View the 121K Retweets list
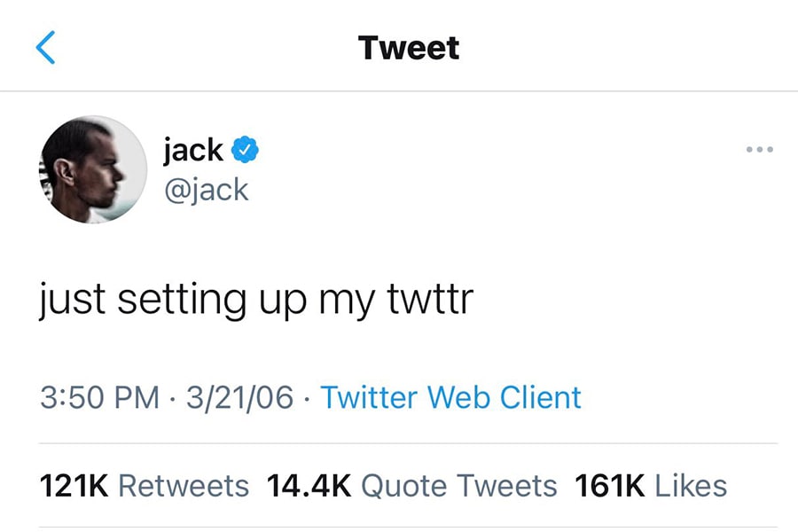This screenshot has height=532, width=798. (144, 486)
